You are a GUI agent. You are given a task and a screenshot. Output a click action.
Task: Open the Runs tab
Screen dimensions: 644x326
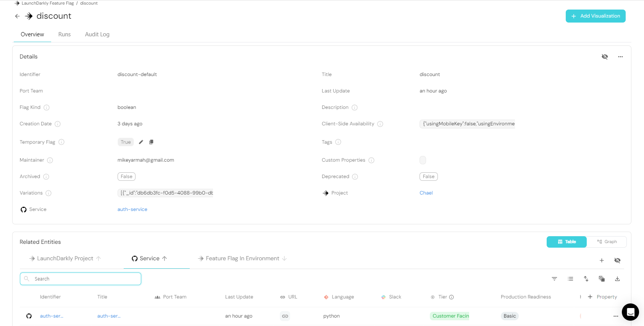pyautogui.click(x=65, y=34)
